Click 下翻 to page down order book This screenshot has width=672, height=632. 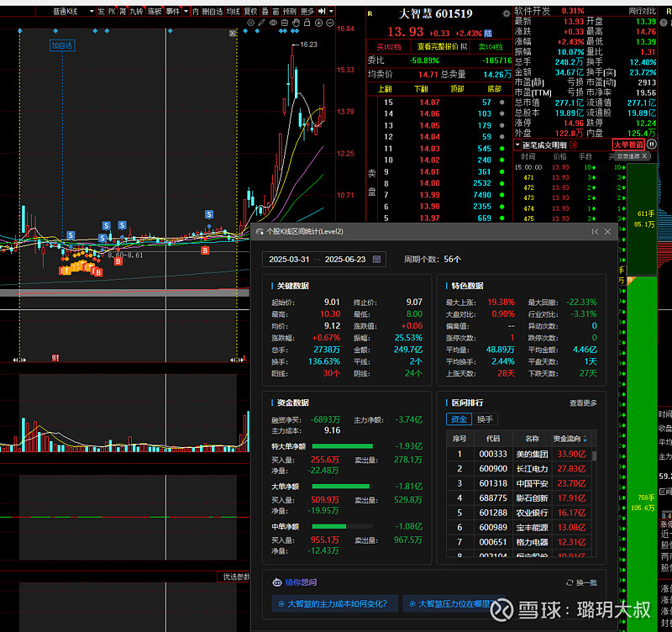[421, 89]
